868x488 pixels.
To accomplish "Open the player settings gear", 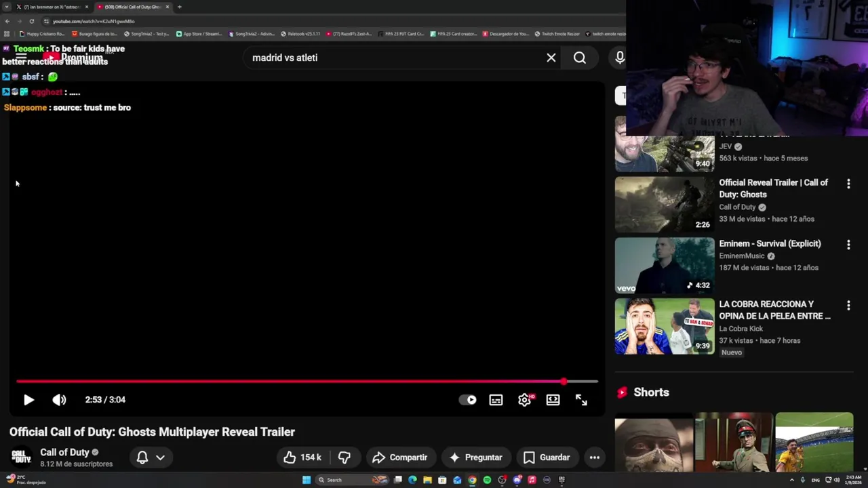I will pyautogui.click(x=524, y=400).
